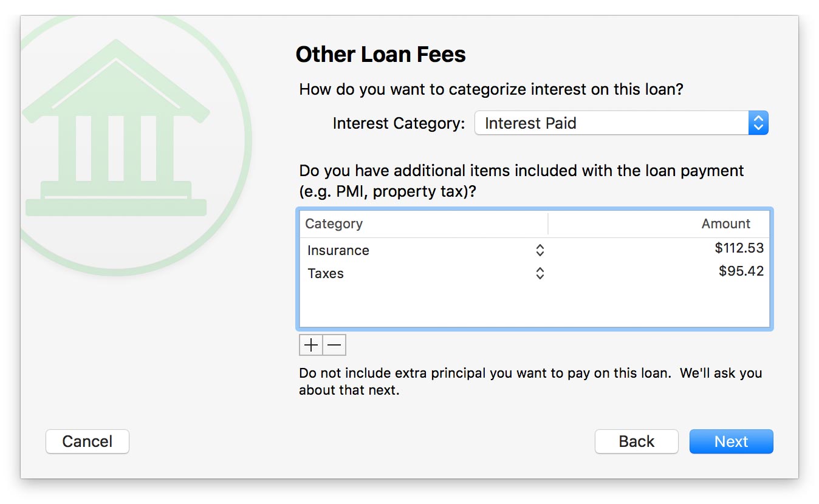Click the Other Loan Fees heading
819x504 pixels.
tap(380, 55)
